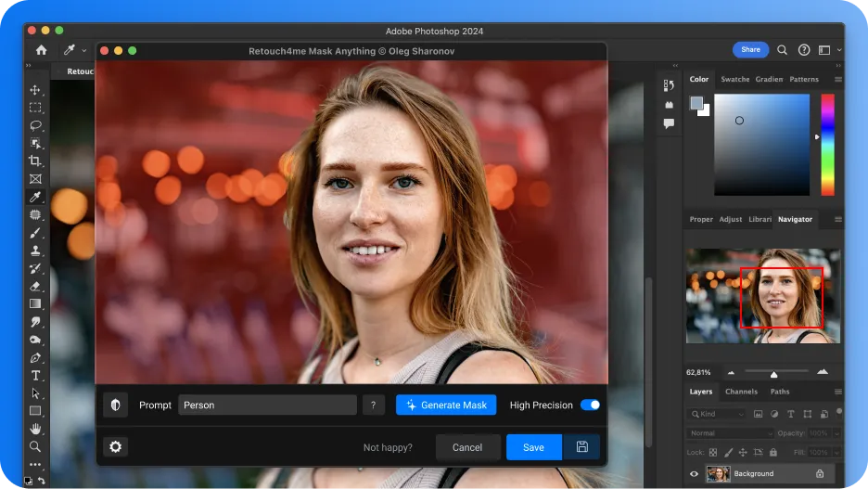
Task: Toggle lock position
Action: tap(743, 453)
